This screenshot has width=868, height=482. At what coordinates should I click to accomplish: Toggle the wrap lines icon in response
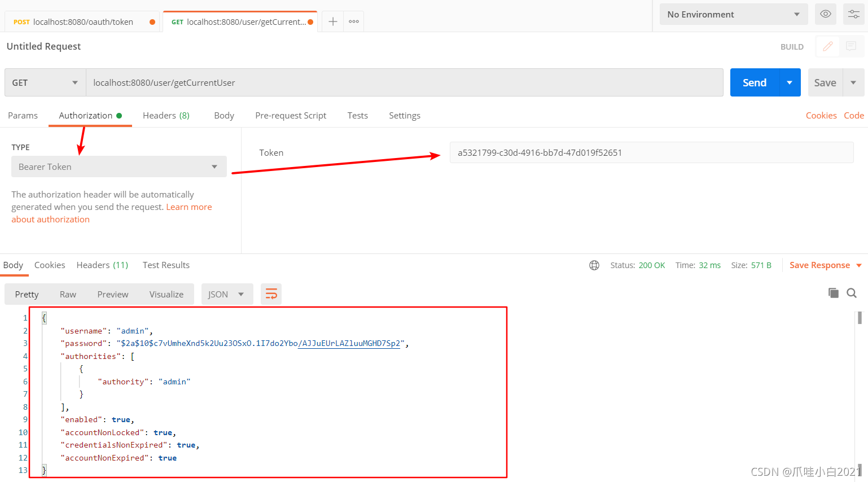(x=271, y=294)
